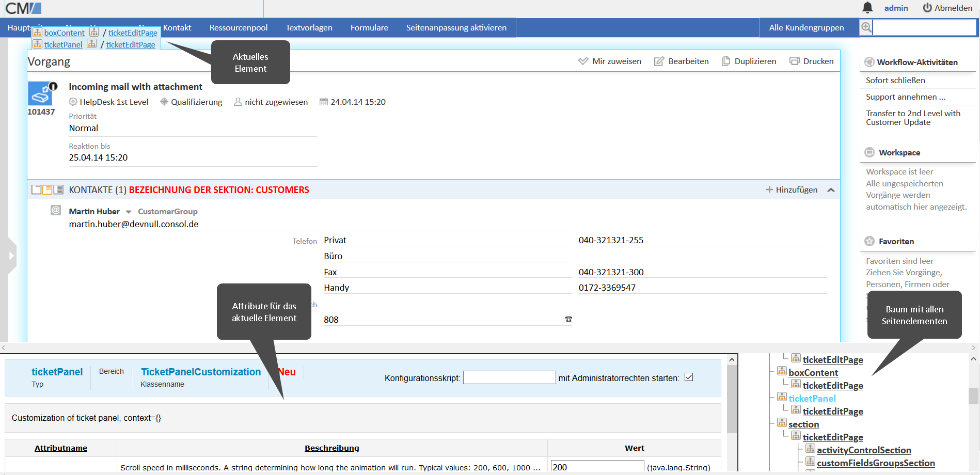Select the first layout view toggle in Kontakte
The height and width of the screenshot is (475, 980).
(36, 189)
